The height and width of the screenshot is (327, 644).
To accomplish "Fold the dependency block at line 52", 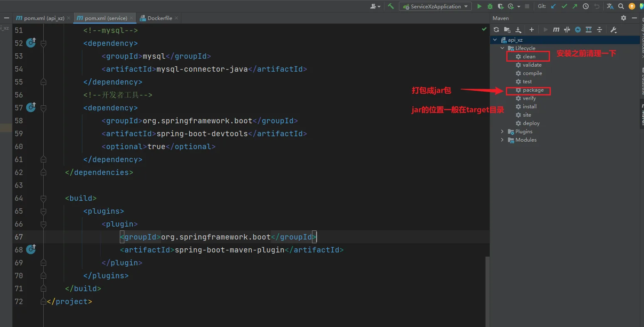I will [x=43, y=43].
